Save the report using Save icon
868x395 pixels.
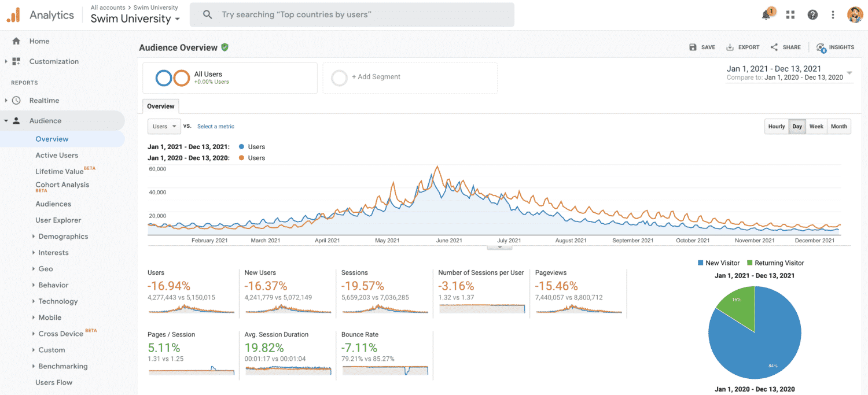point(693,47)
